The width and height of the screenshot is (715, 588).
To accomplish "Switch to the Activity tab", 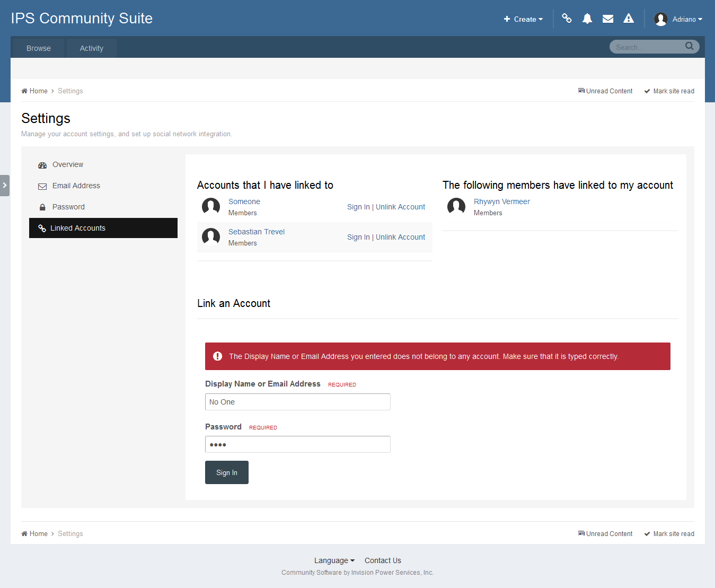I will (x=92, y=48).
